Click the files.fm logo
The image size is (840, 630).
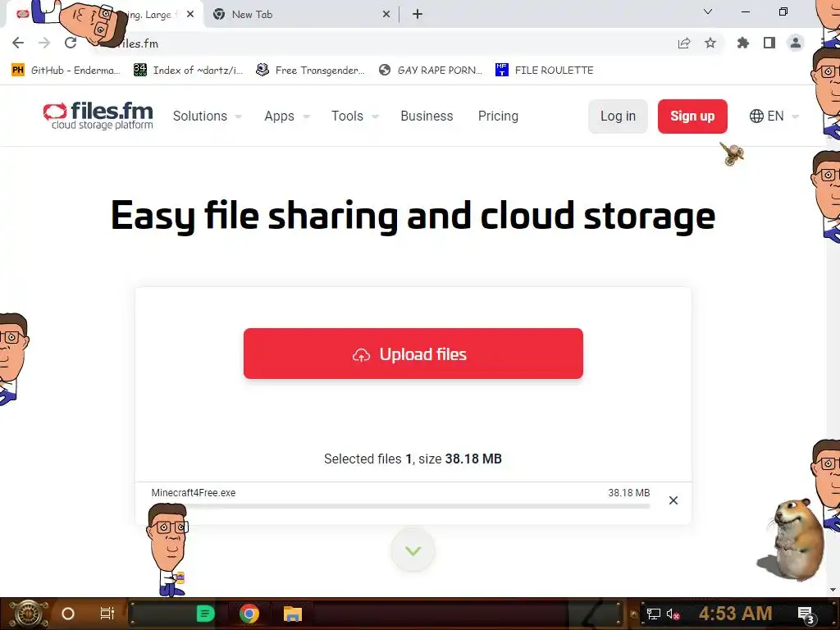click(x=98, y=116)
